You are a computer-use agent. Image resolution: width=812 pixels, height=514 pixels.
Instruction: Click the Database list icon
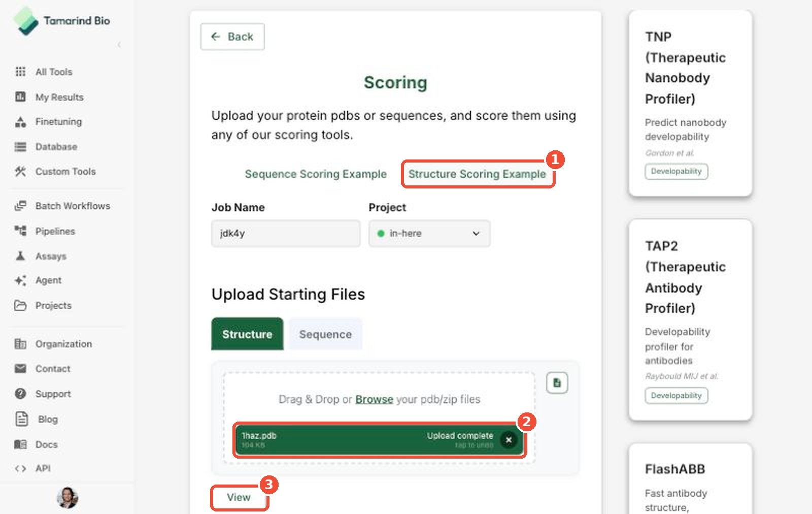[x=20, y=147]
